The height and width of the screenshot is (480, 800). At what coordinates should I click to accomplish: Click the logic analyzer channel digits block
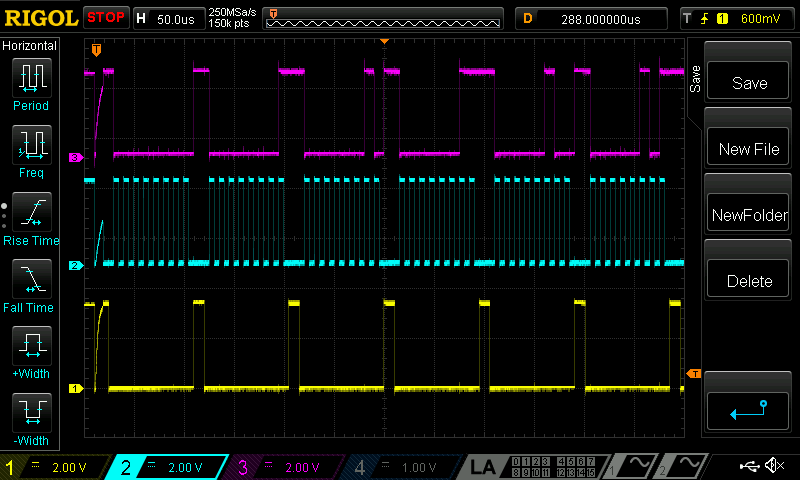[554, 467]
